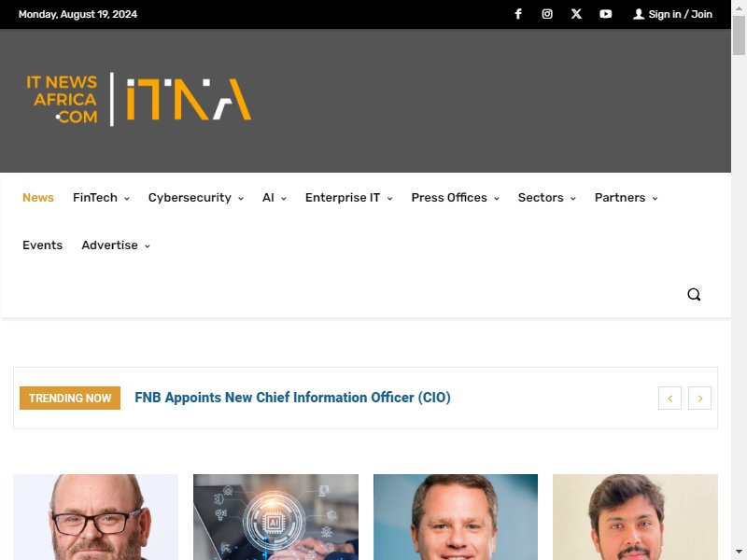Open the Events menu item

[42, 245]
